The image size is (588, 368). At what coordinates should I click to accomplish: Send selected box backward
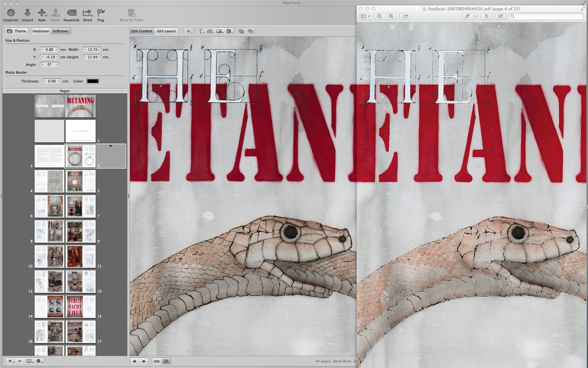pos(241,31)
